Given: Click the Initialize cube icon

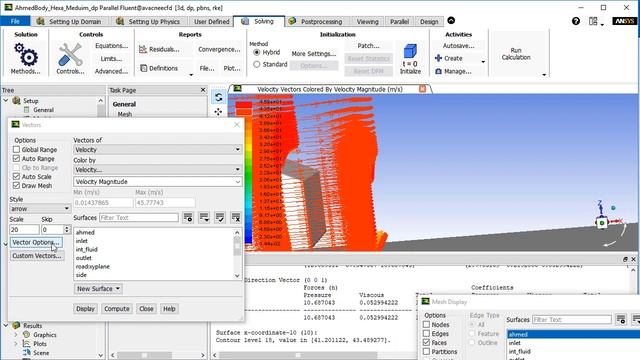Looking at the screenshot, I should [410, 51].
